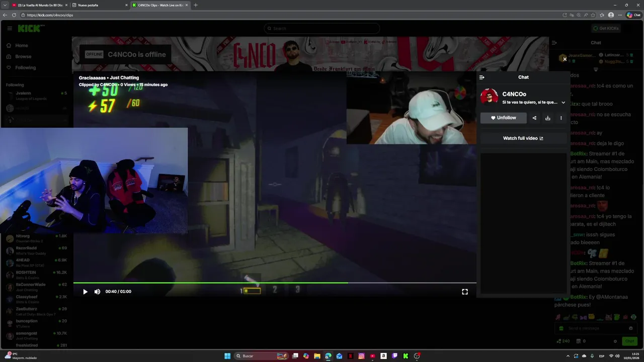Open browser settings and more menu
The image size is (644, 362).
pos(619,15)
